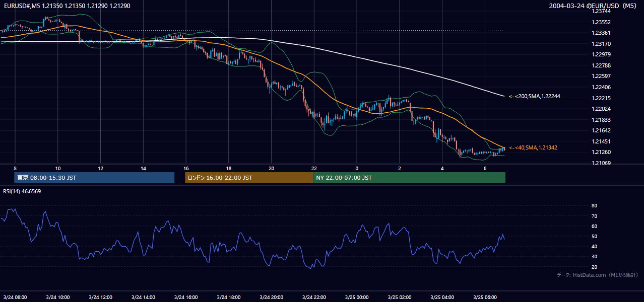Click price axis value 1.21260

click(600, 152)
